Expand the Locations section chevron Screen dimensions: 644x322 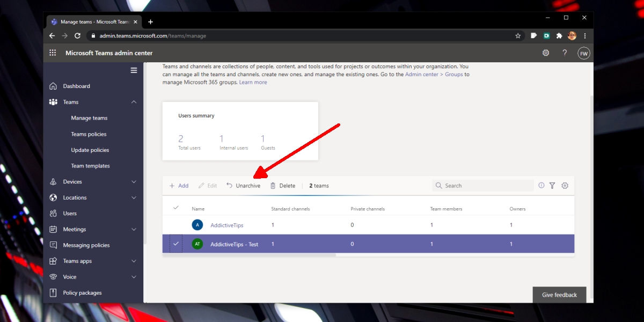tap(134, 197)
